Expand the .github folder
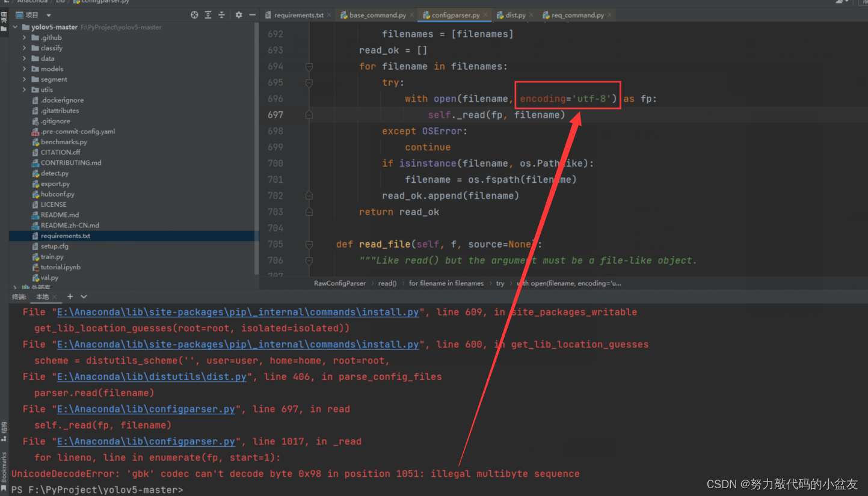Screen dimensions: 868x496 [x=25, y=37]
